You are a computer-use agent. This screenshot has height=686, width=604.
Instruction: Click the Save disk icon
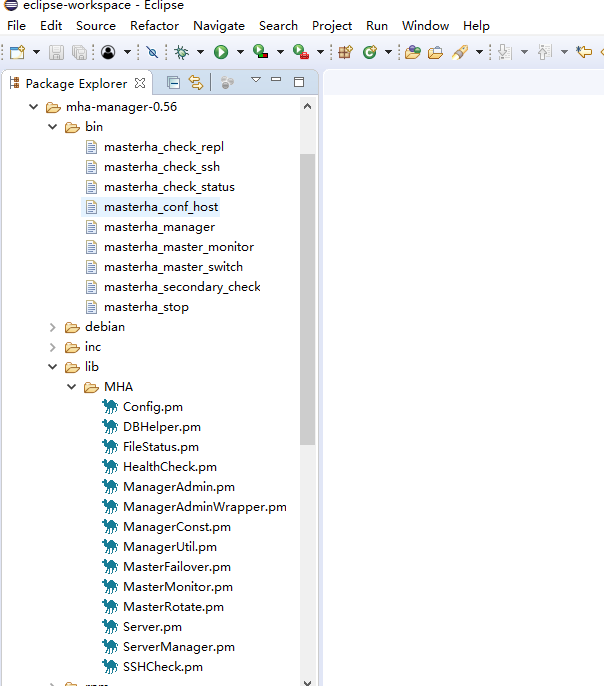56,52
